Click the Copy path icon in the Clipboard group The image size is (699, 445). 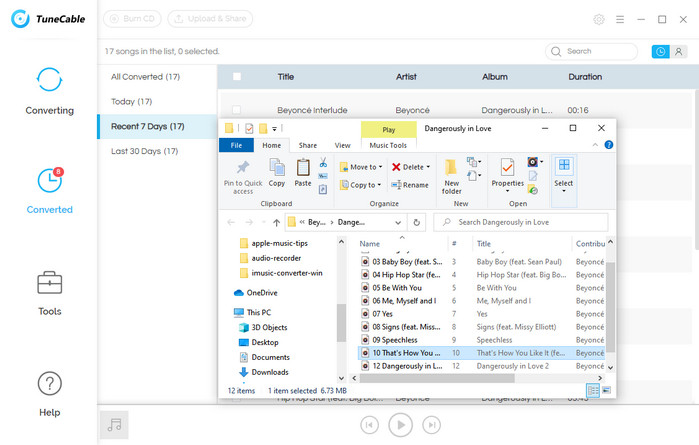click(x=323, y=176)
